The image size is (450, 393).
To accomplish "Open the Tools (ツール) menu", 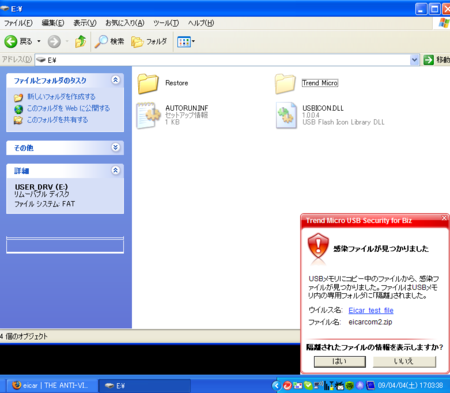I will (x=166, y=23).
